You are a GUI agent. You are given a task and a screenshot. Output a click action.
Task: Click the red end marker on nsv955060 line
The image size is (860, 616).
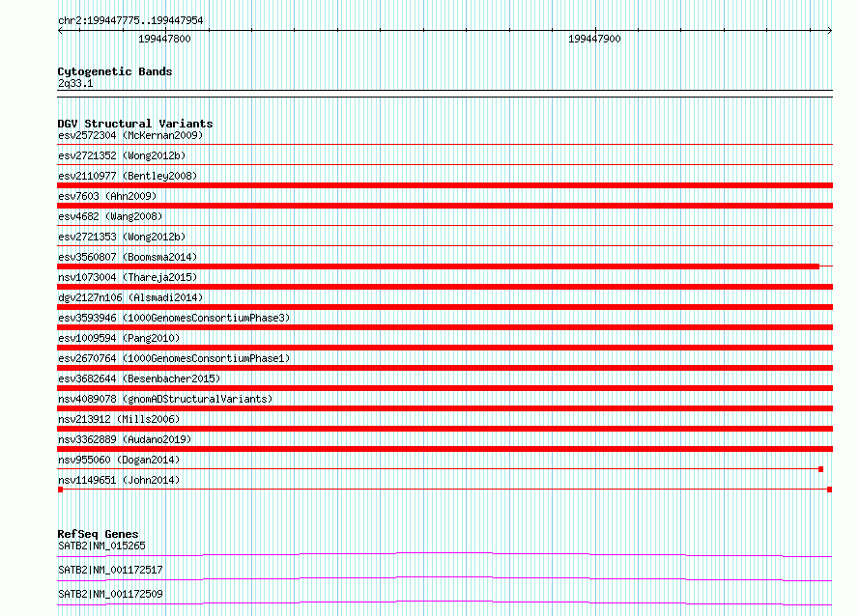click(821, 469)
